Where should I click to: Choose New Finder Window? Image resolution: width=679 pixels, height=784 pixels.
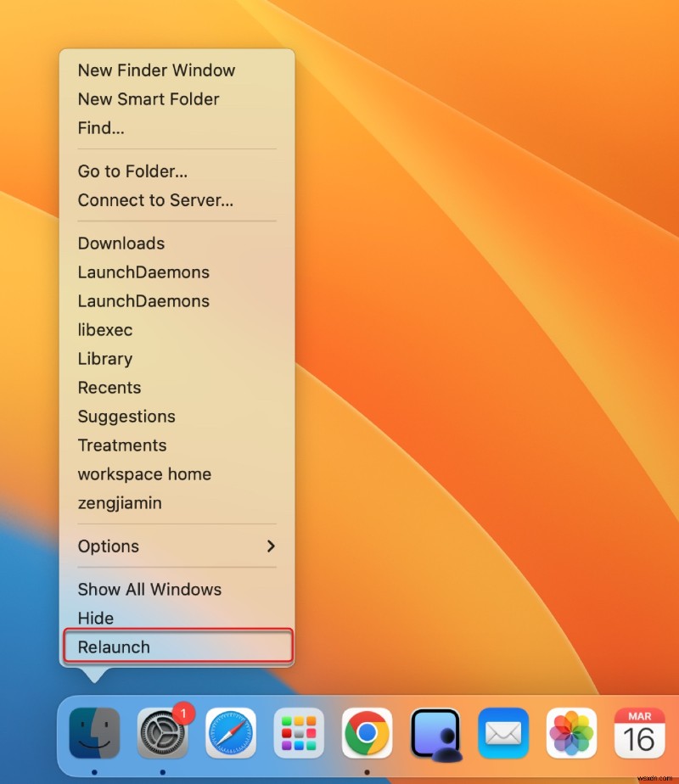[177, 70]
